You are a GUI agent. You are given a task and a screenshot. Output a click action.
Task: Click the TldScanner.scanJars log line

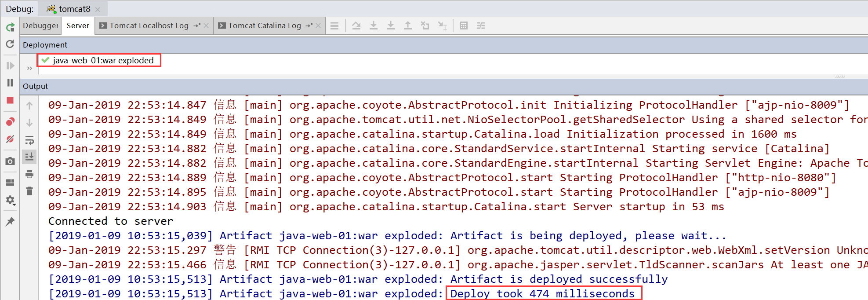point(458,264)
